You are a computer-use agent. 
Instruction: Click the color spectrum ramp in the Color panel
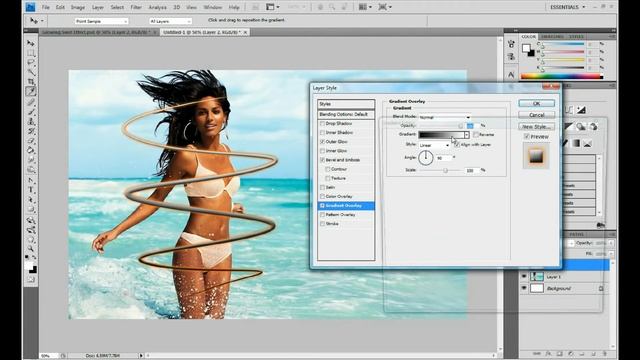point(561,76)
